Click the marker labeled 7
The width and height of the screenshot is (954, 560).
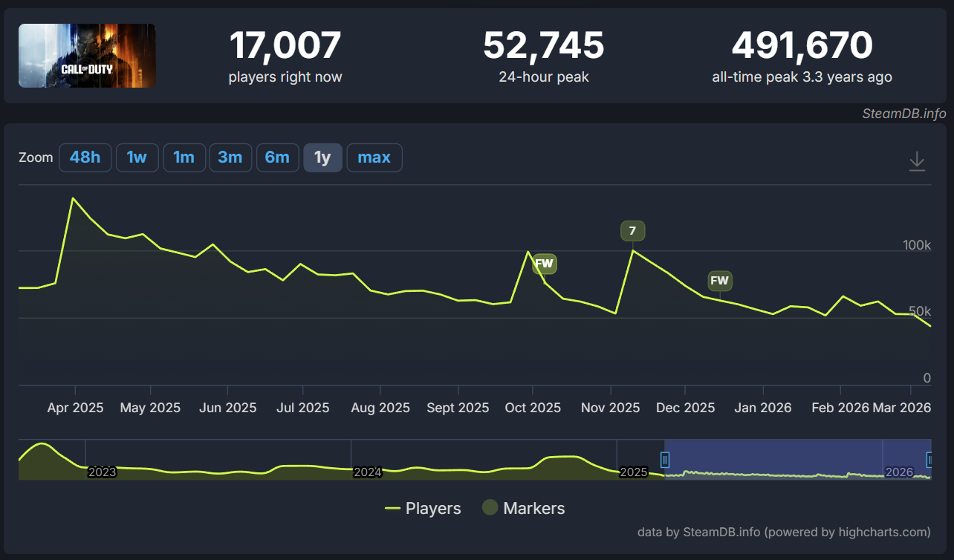[632, 231]
